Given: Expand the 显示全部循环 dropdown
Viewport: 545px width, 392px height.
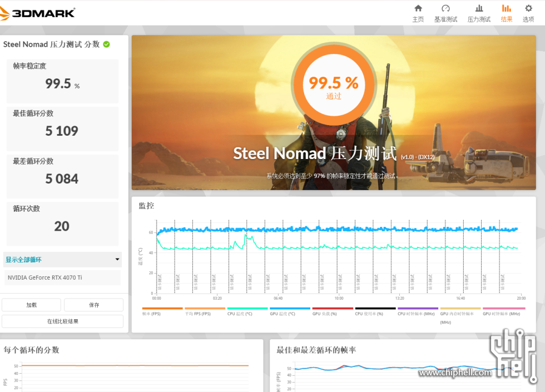Looking at the screenshot, I should pos(62,260).
